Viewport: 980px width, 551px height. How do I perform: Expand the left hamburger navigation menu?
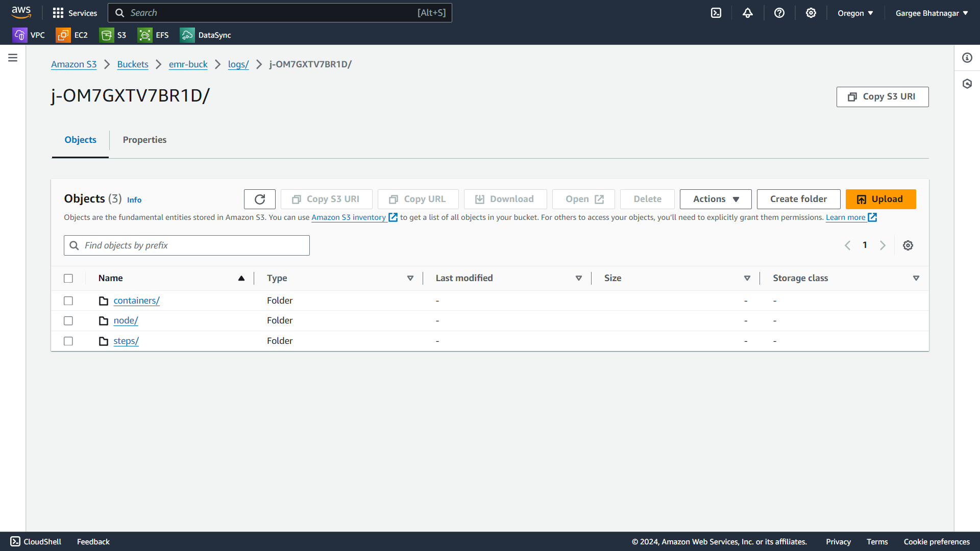(x=13, y=58)
